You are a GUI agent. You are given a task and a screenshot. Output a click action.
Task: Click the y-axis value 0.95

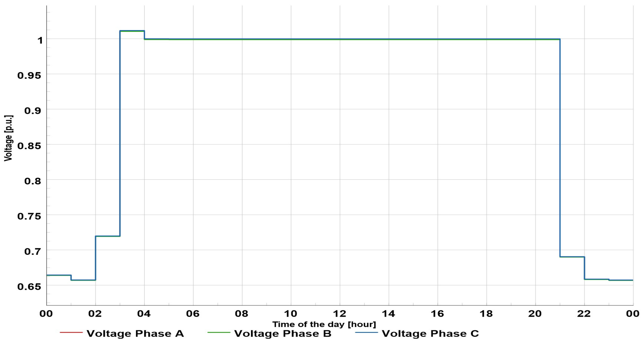29,75
